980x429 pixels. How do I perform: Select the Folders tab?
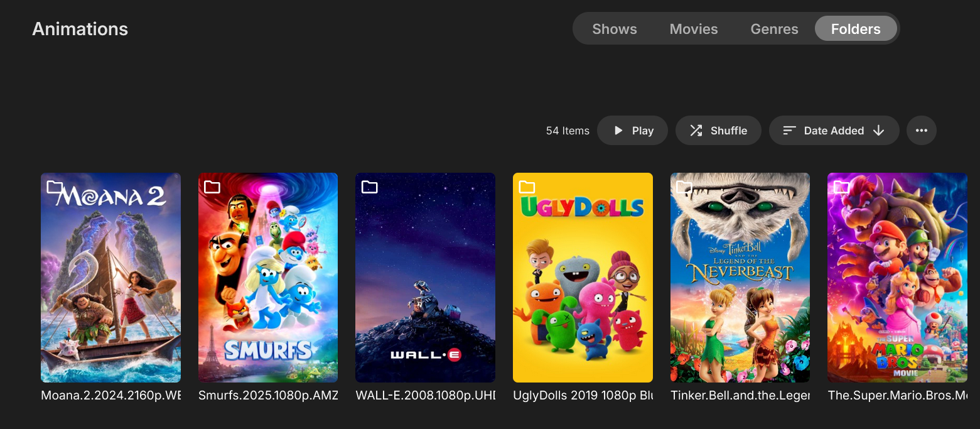click(855, 29)
